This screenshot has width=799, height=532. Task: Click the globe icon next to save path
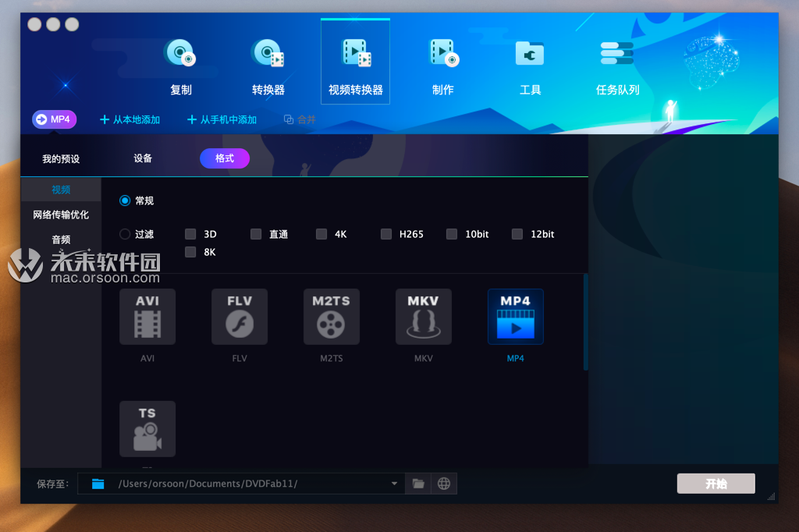click(x=444, y=484)
